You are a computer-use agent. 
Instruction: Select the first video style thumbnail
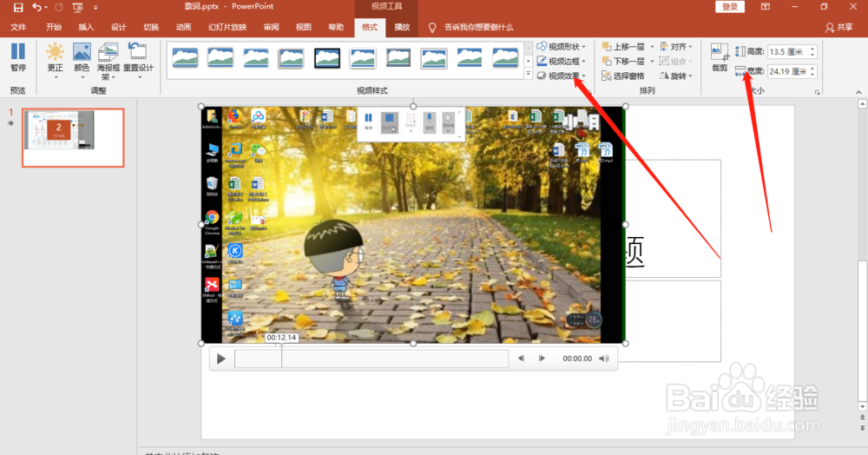185,57
